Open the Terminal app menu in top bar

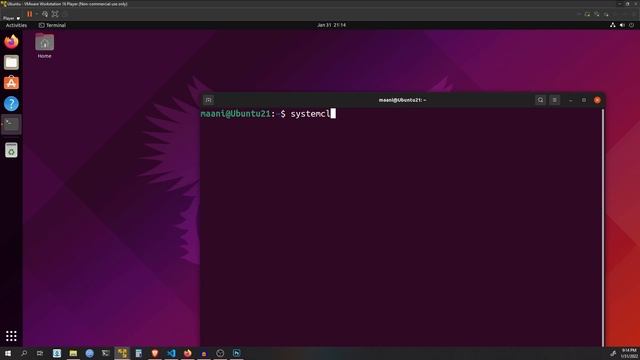(52, 25)
